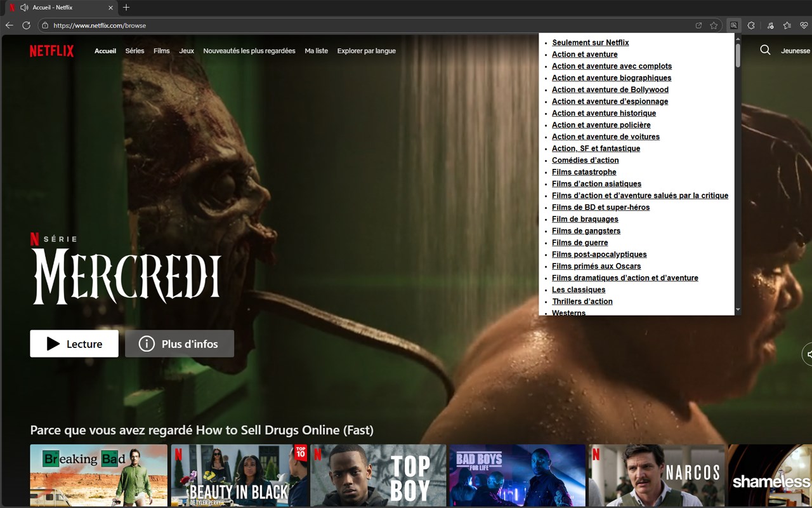
Task: Open the Jeux section
Action: (187, 51)
